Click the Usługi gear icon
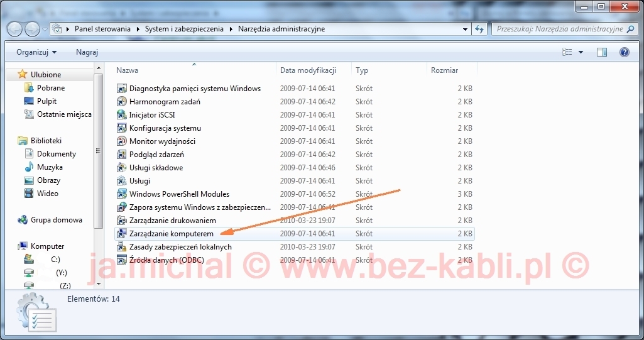Screen dimensions: 644x340 122,181
